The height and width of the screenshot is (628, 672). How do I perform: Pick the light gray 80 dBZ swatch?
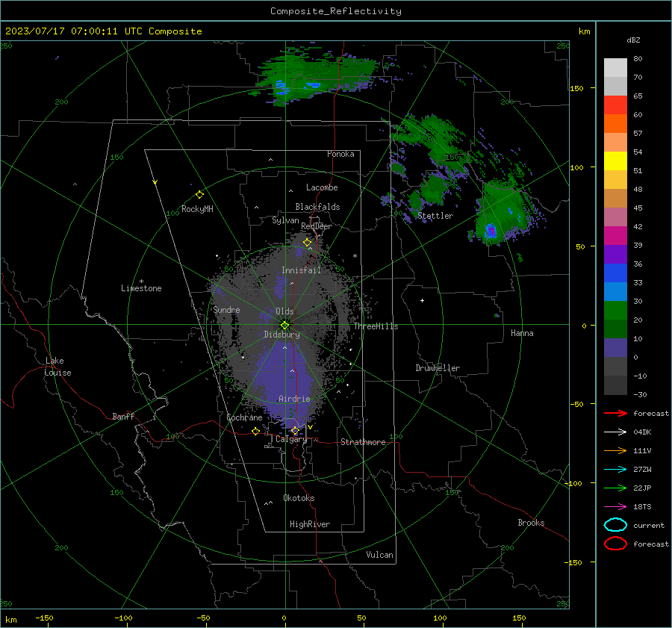[615, 67]
